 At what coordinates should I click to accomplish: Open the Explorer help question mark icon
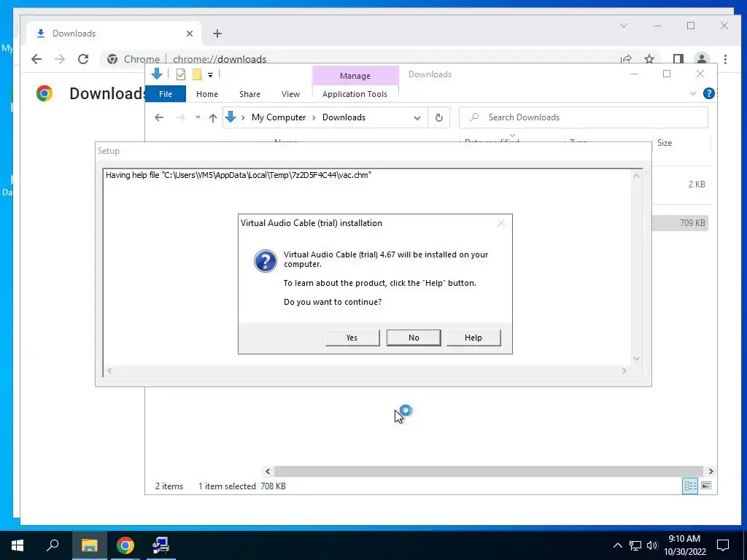(708, 93)
